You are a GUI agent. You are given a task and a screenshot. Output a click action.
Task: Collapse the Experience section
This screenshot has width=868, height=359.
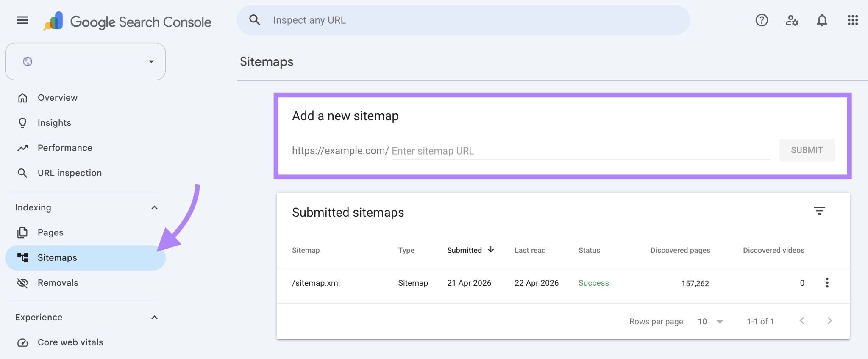[x=154, y=318]
